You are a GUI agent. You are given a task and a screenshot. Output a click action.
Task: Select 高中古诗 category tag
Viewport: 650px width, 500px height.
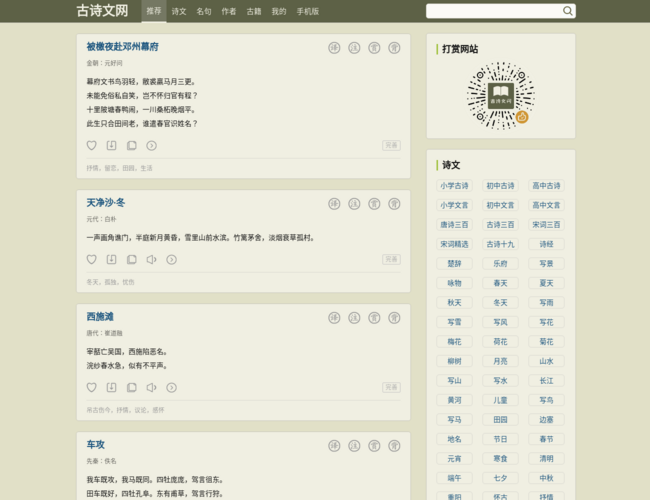546,186
